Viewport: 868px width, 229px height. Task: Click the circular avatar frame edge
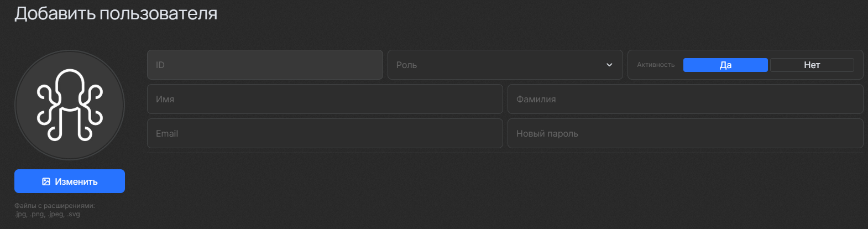click(x=70, y=52)
